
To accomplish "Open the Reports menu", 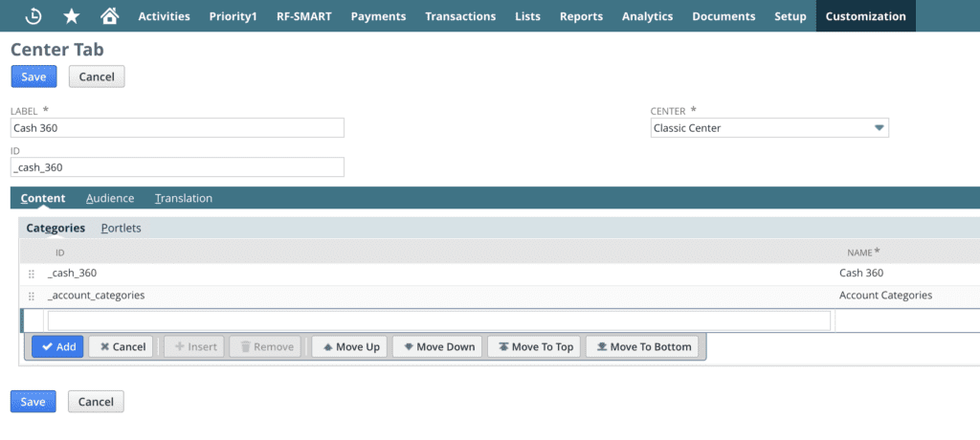I will click(x=581, y=16).
